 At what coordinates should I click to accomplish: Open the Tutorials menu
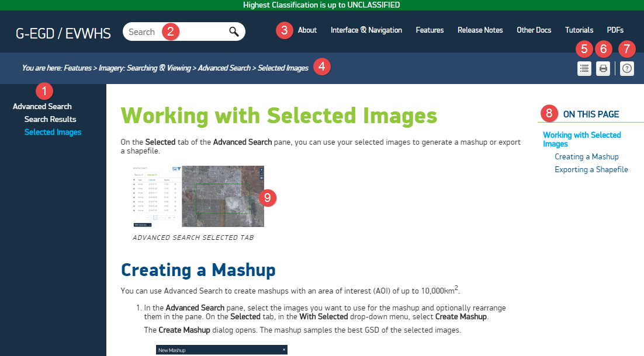pyautogui.click(x=579, y=30)
